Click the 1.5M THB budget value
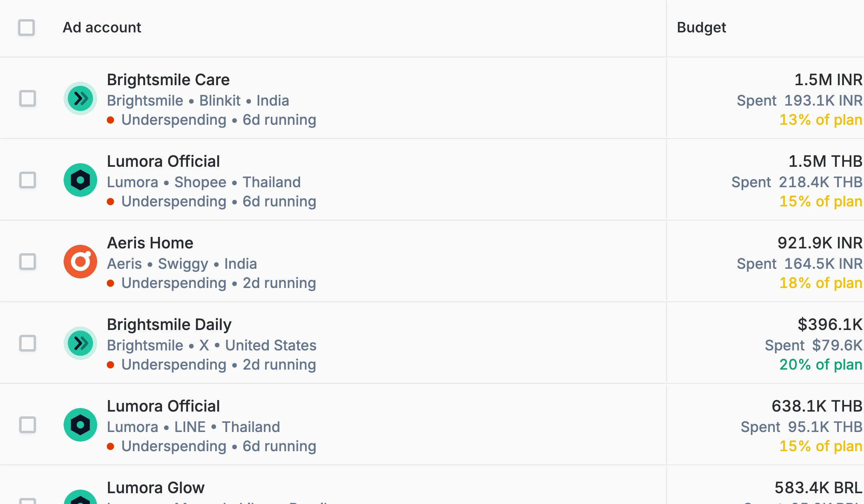The image size is (864, 504). click(825, 162)
